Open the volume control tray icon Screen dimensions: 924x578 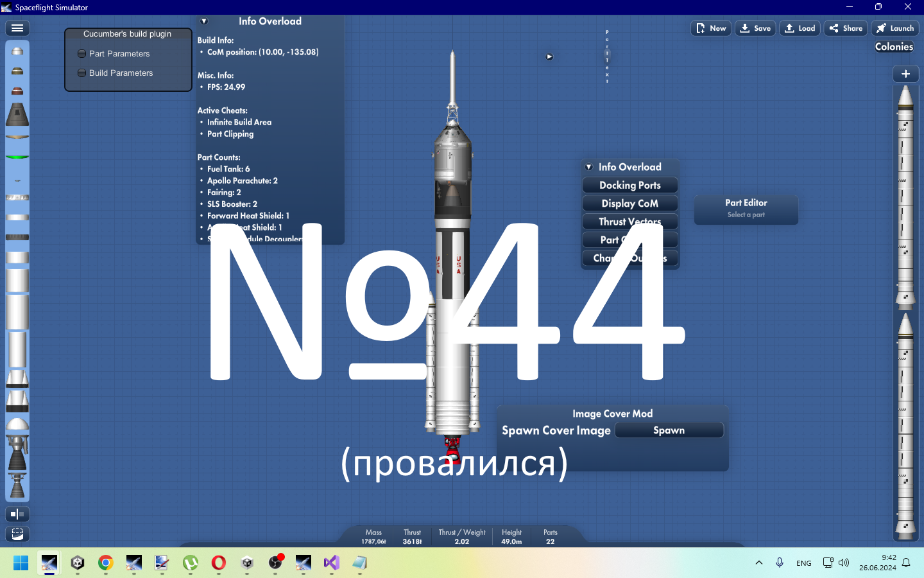click(x=844, y=563)
